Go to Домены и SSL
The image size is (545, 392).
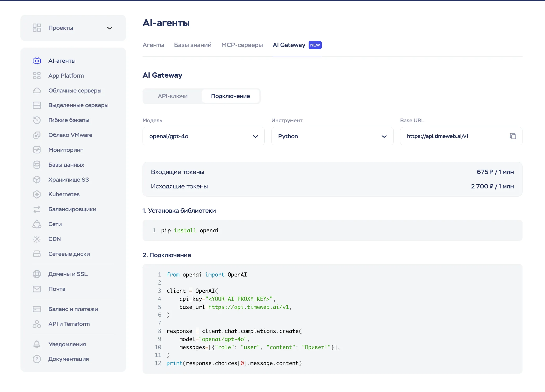click(x=68, y=274)
